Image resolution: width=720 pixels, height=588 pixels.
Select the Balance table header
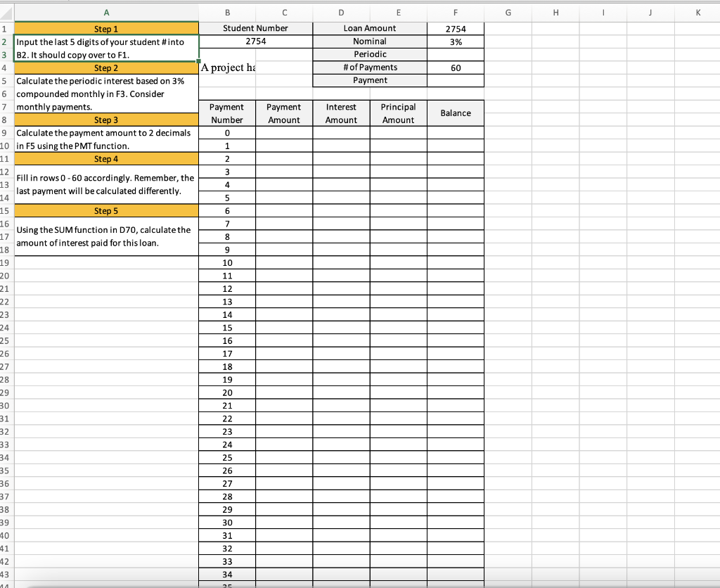pyautogui.click(x=456, y=113)
